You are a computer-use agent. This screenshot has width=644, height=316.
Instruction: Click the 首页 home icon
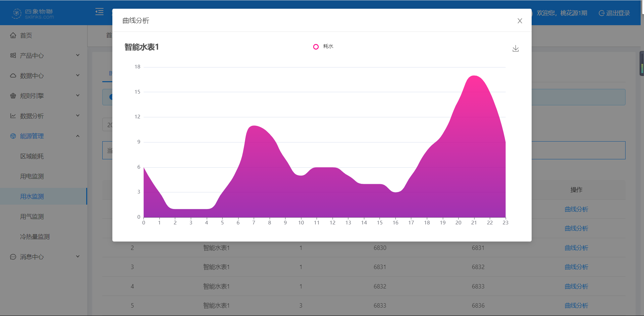pos(13,36)
